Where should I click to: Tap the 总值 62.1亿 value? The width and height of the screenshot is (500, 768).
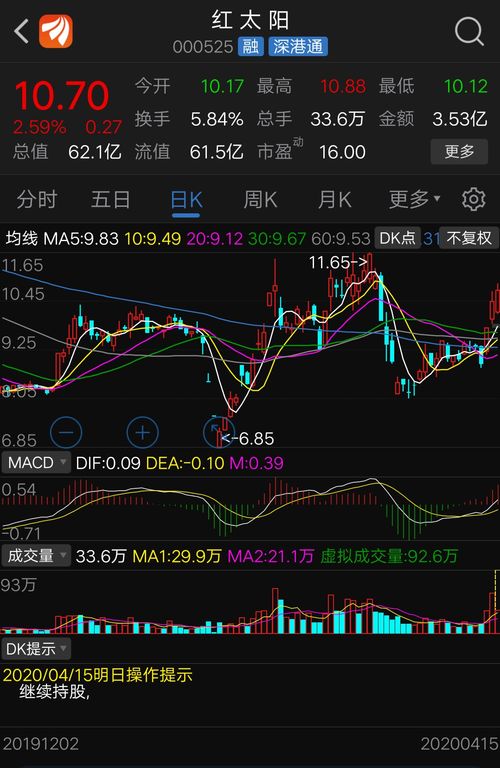95,152
